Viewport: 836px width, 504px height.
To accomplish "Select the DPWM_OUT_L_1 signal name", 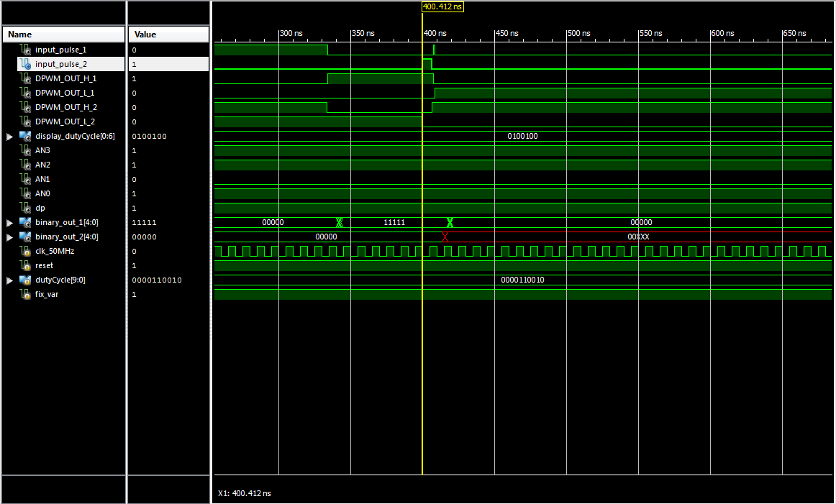I will 65,93.
